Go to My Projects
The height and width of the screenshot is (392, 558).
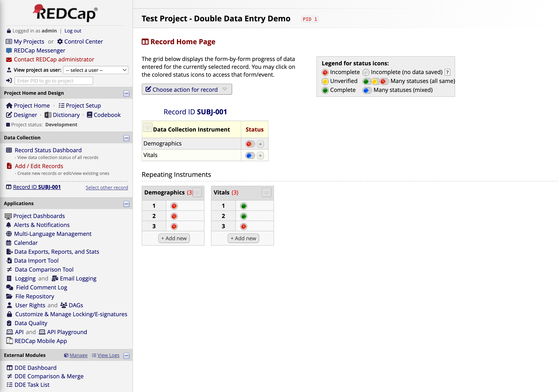point(29,42)
